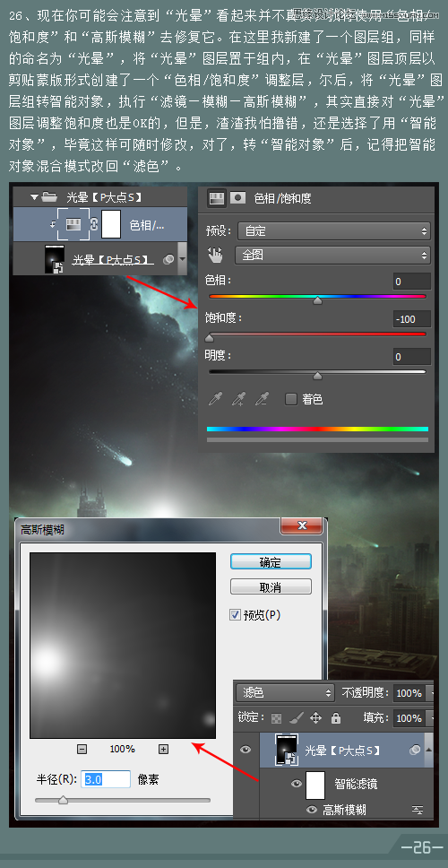Click the folder icon of the 光晕 group
Viewport: 448px width, 868px height.
pyautogui.click(x=49, y=196)
